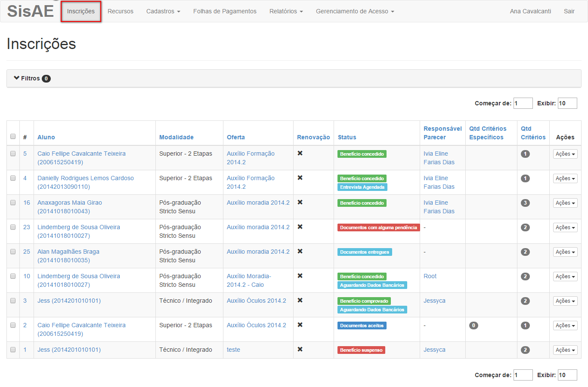Click the renovação X mark for Alan Magalhães Braga

click(x=300, y=251)
